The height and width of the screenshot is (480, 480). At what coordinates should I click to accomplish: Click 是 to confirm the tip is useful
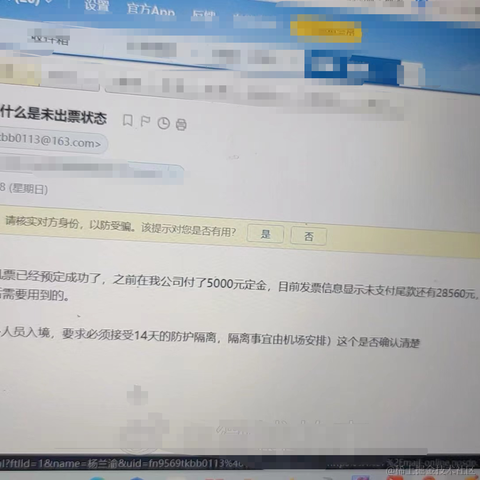265,234
